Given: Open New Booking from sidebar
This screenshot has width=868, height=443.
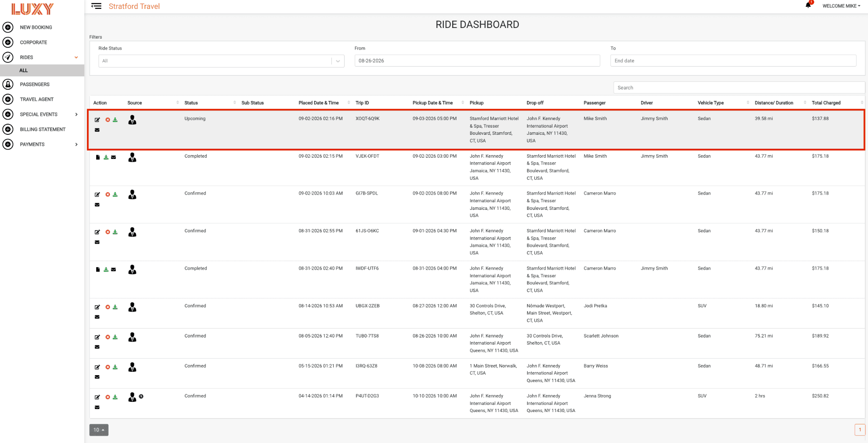Looking at the screenshot, I should (x=36, y=28).
